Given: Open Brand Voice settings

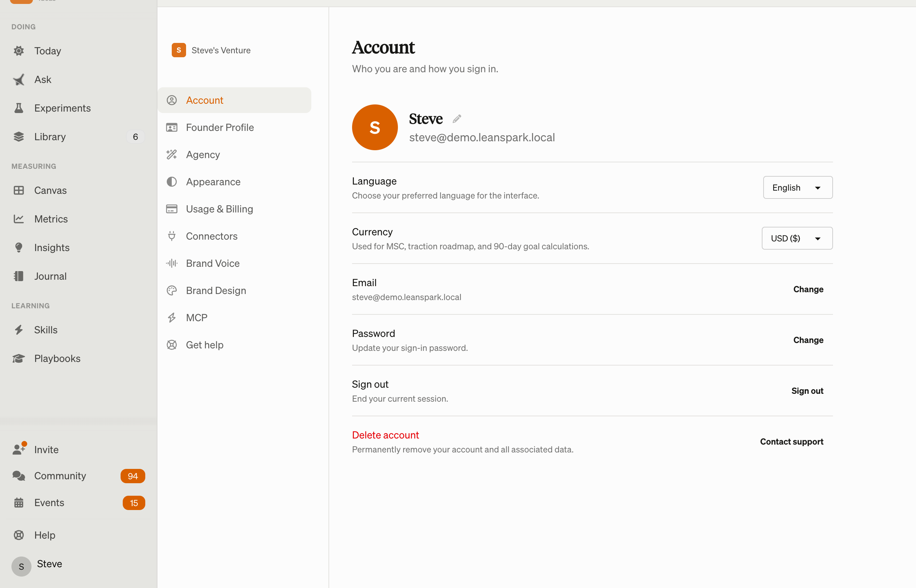Looking at the screenshot, I should pos(234,263).
